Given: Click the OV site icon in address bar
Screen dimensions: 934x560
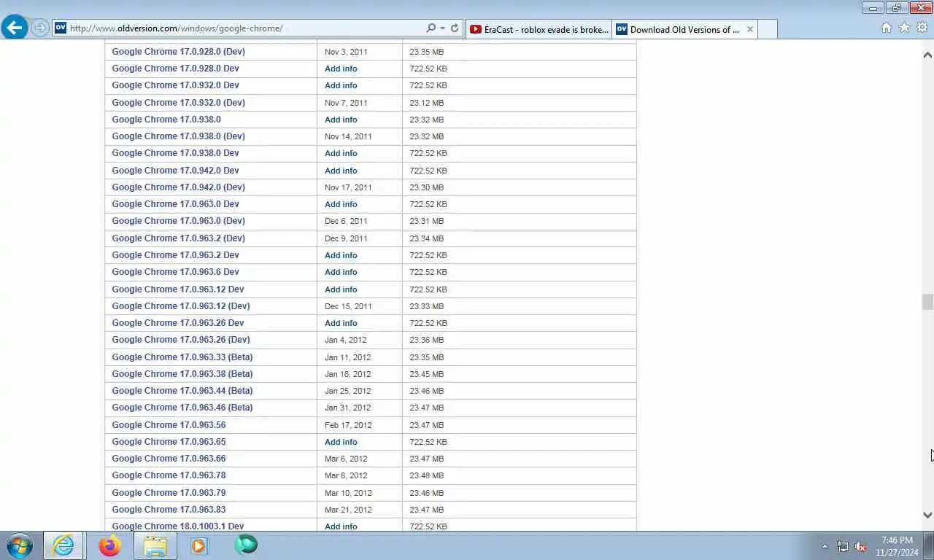Looking at the screenshot, I should click(x=61, y=28).
